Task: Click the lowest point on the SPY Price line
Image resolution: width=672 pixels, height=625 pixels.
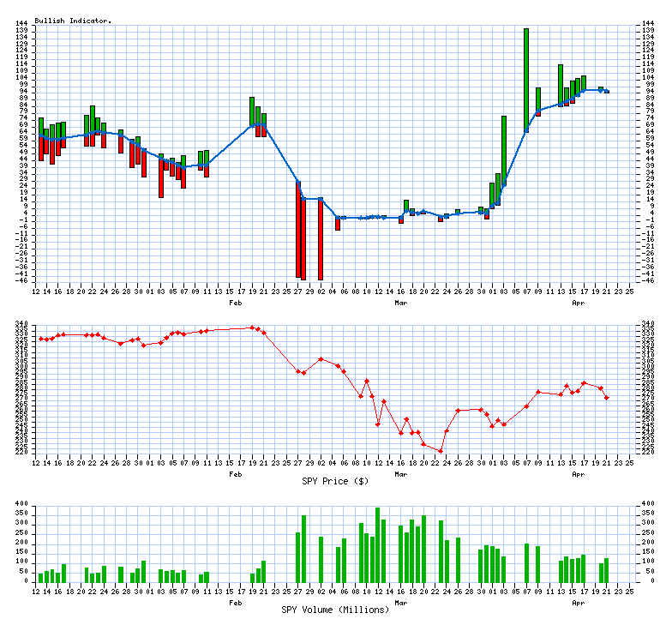Action: 441,451
